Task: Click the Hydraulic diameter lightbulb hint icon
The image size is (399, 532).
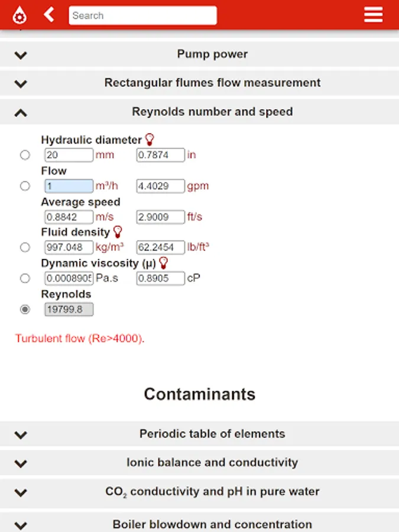Action: point(150,140)
